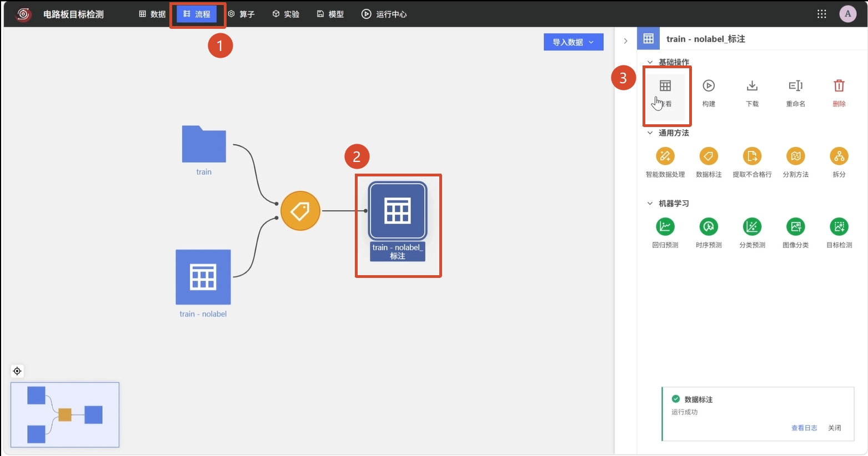This screenshot has width=868, height=456.
Task: Click the train folder node on canvas
Action: [x=204, y=144]
